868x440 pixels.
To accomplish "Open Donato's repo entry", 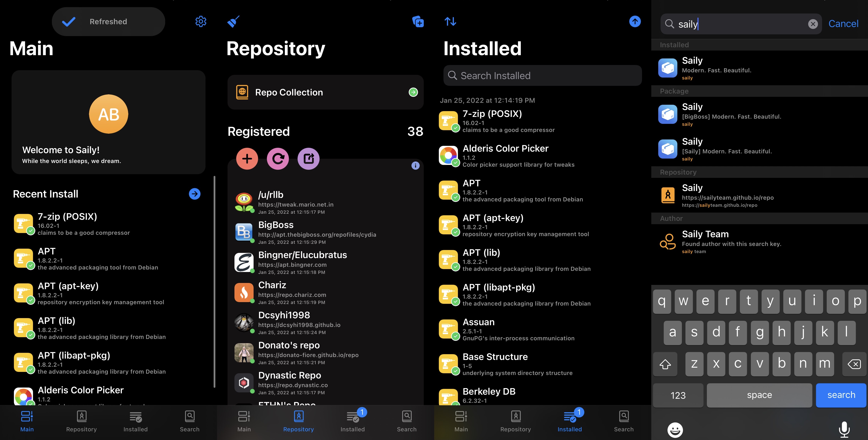I will 325,353.
